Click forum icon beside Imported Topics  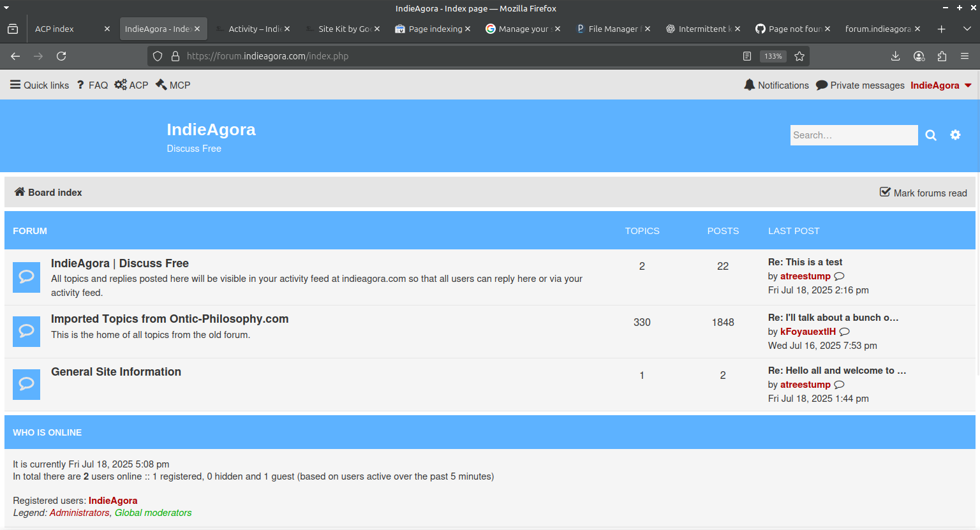[26, 332]
